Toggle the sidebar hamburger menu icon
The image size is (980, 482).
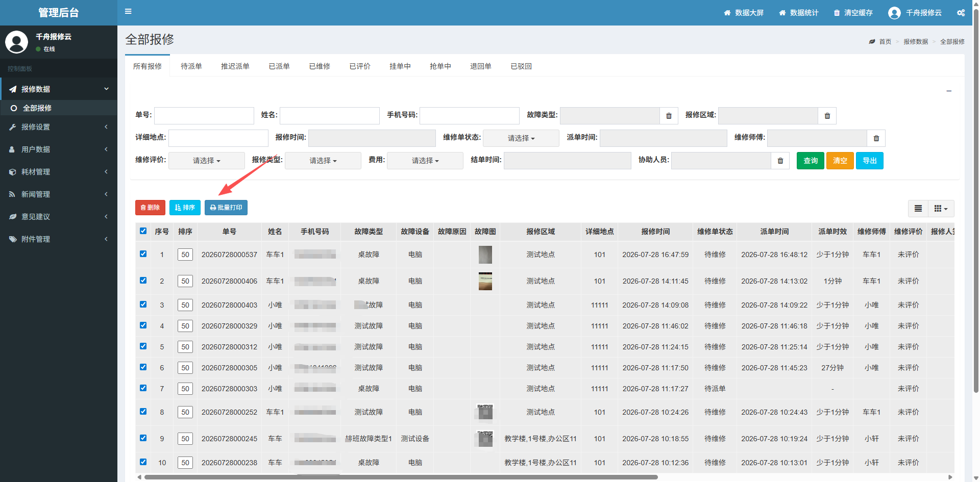coord(128,11)
